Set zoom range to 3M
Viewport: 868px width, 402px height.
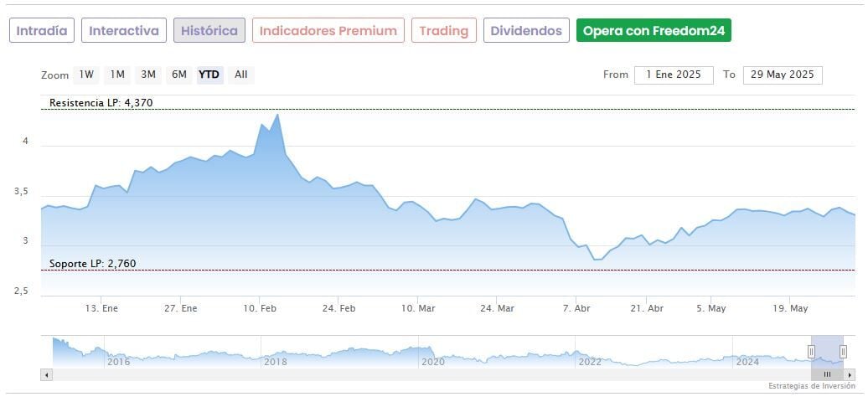(148, 75)
